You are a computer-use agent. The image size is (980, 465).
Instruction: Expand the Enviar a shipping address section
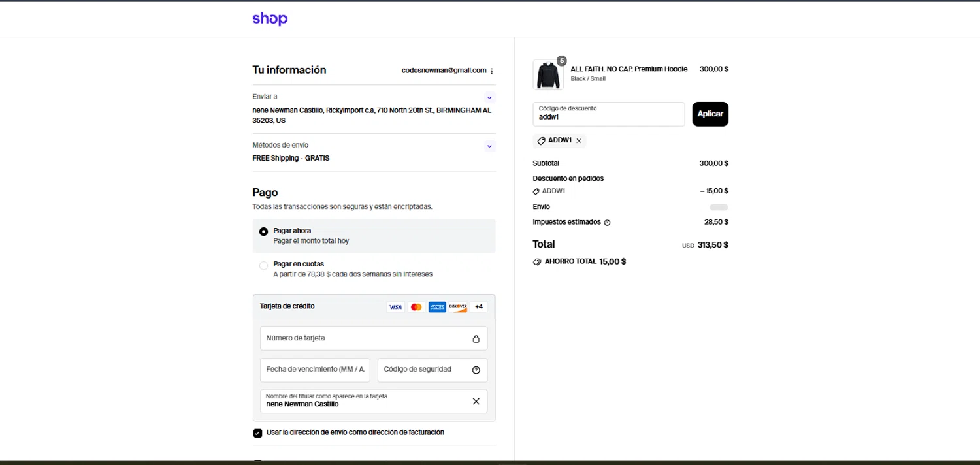click(490, 97)
